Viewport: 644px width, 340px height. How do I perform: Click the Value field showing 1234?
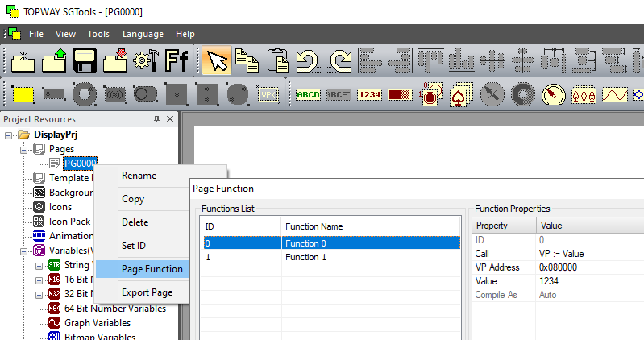click(590, 281)
